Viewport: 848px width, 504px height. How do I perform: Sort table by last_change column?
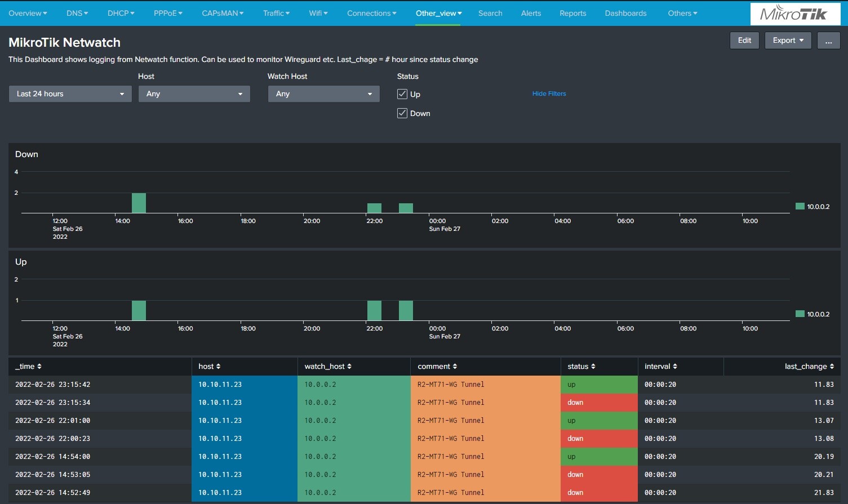pos(809,367)
